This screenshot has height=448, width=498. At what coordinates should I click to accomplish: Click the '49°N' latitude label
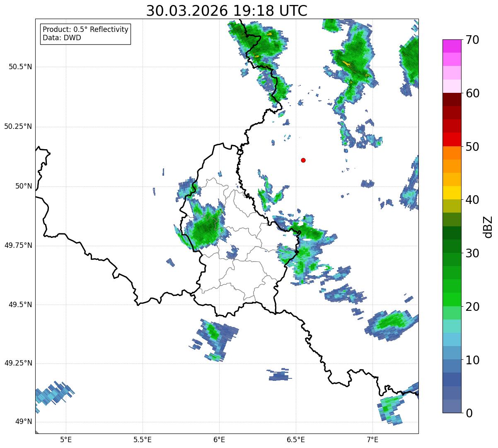23,422
